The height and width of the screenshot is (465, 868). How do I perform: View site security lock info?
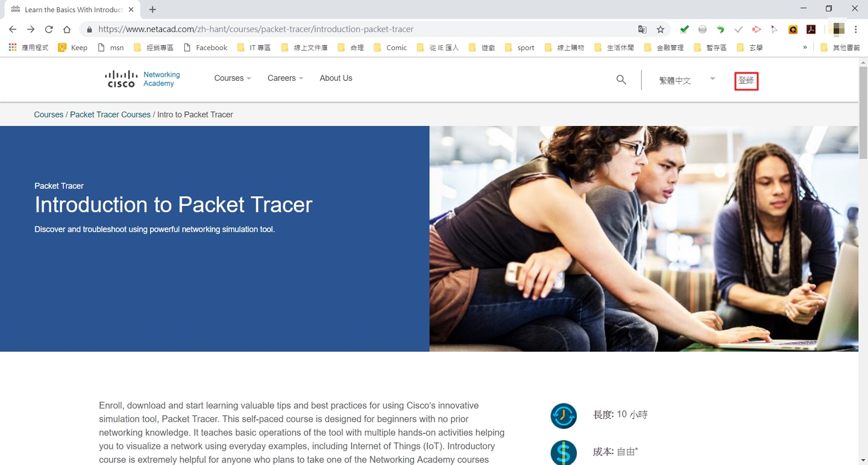[x=89, y=29]
